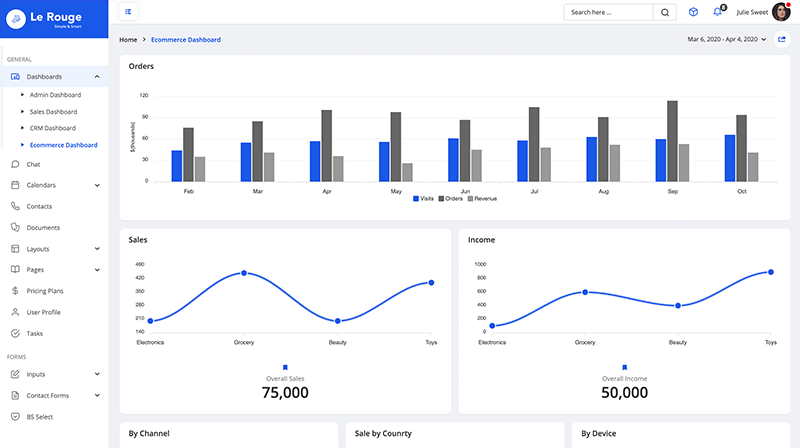Click the Home breadcrumb link
This screenshot has height=448, width=800.
(128, 39)
